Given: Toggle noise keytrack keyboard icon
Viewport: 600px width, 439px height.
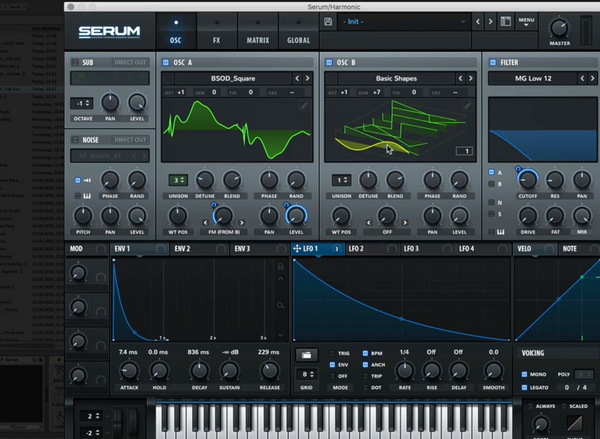Looking at the screenshot, I should tap(87, 196).
